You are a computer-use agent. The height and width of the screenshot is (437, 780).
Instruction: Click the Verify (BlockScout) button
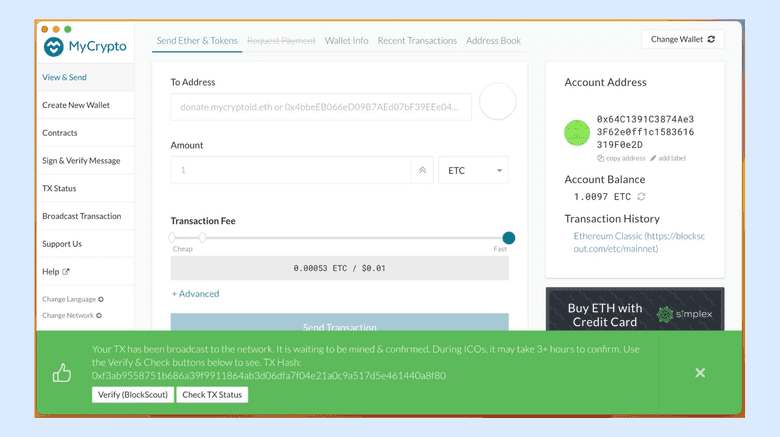pos(132,395)
